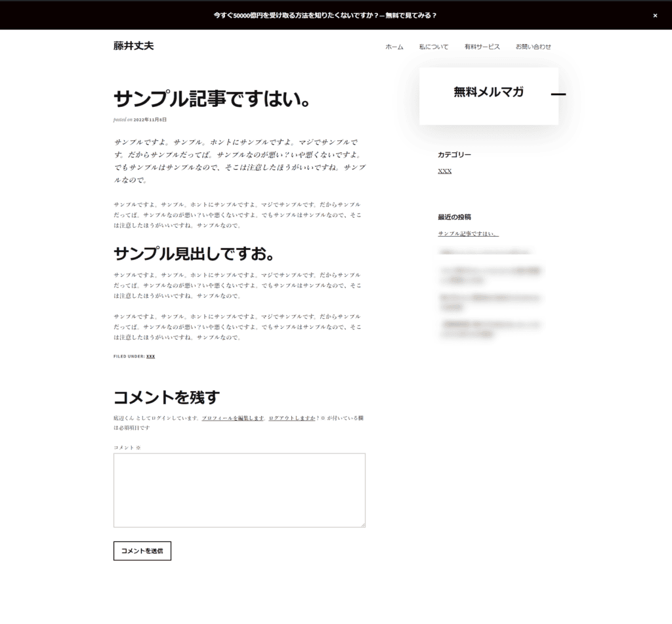Viewport: 672px width, 624px height.
Task: Open recent post サンプル記事ですはい。 in the sidebar
Action: 468,234
